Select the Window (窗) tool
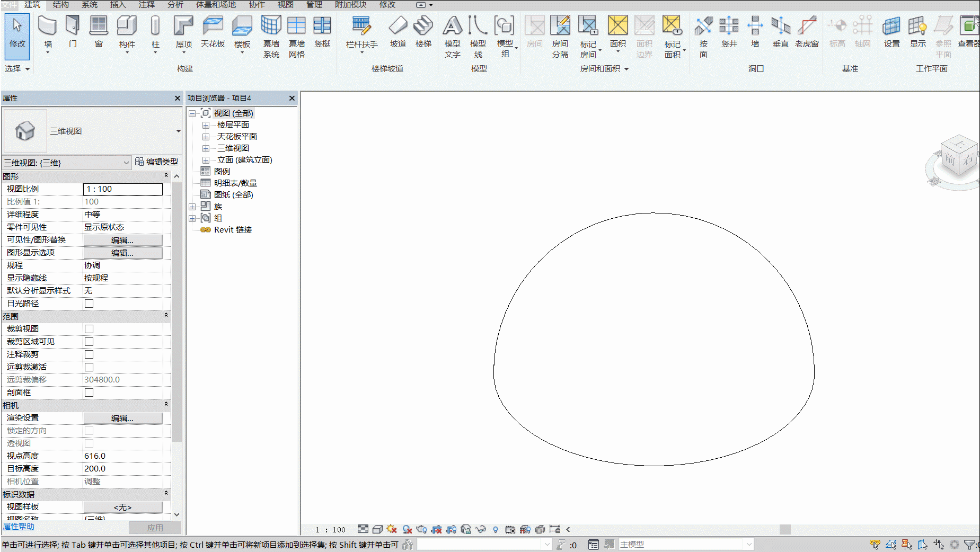Screen dimensions: 980x552 click(99, 32)
